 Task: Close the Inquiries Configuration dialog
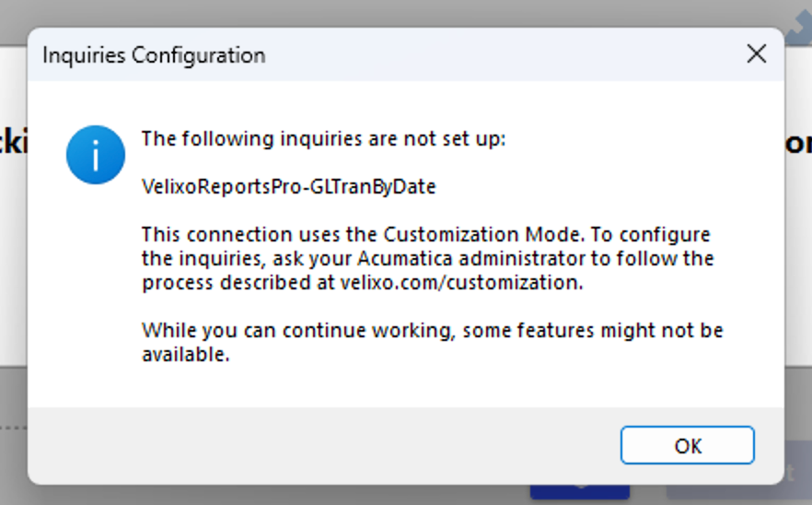(x=757, y=53)
